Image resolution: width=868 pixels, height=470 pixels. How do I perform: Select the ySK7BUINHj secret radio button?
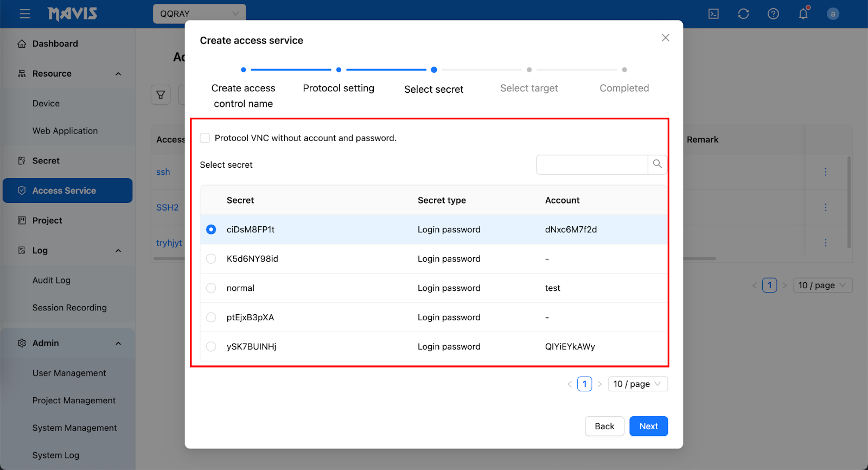coord(211,347)
